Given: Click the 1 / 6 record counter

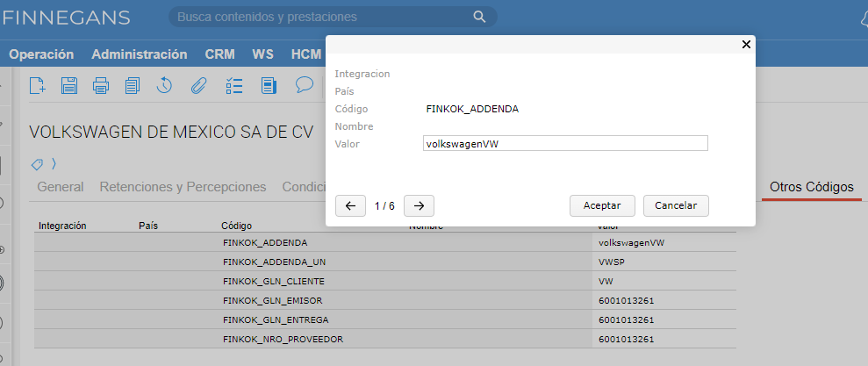Looking at the screenshot, I should coord(384,206).
